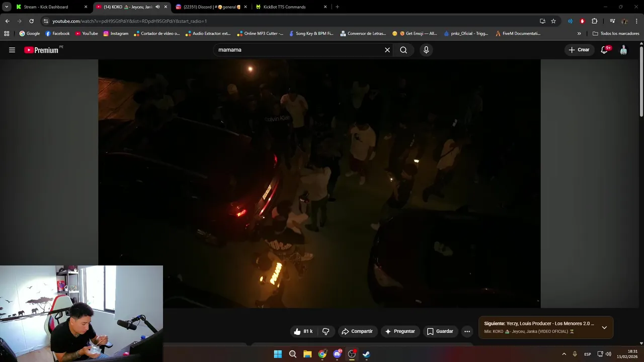View site information icon in address bar
Viewport: 644px width, 362px height.
[46, 21]
